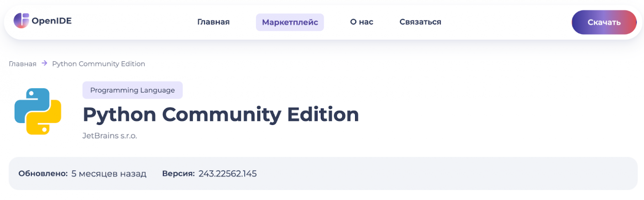The width and height of the screenshot is (644, 200).
Task: Select the Programming Language tag
Action: (133, 90)
